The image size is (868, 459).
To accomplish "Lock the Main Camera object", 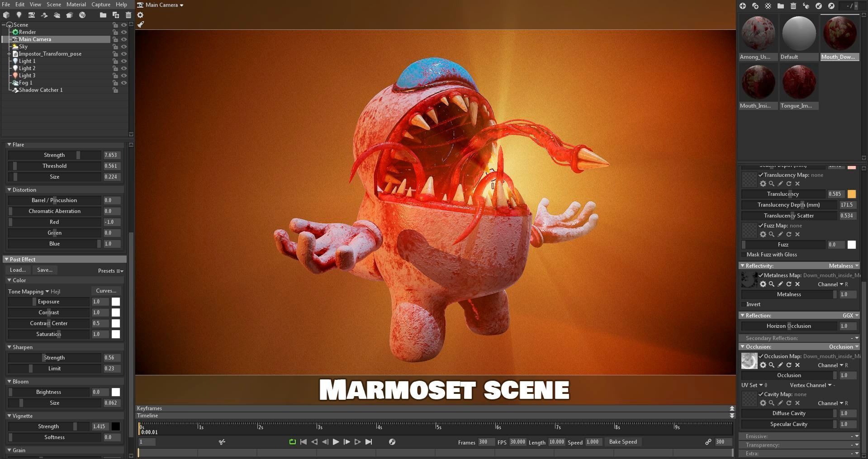I will pyautogui.click(x=115, y=39).
